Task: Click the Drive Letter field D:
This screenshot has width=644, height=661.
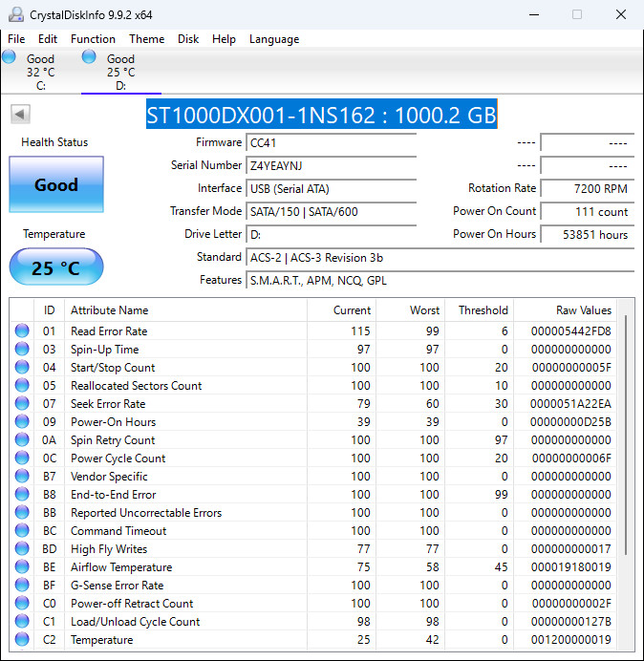Action: pos(332,234)
